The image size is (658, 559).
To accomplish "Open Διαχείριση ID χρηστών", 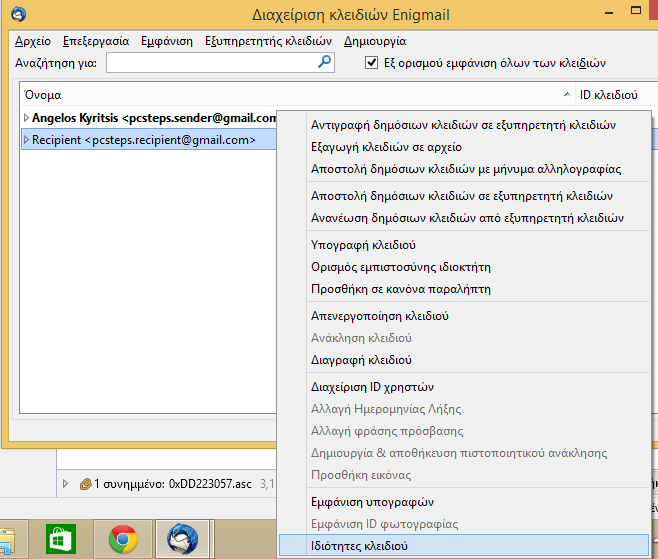I will click(x=464, y=387).
